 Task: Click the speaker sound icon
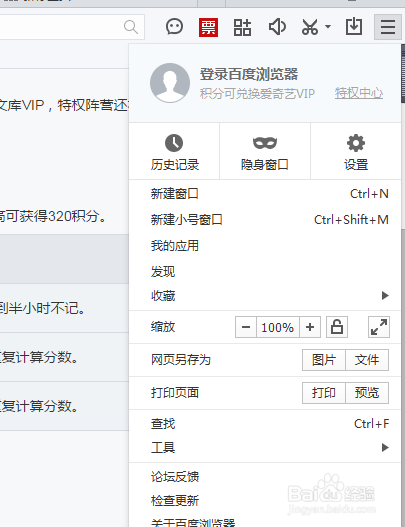277,27
